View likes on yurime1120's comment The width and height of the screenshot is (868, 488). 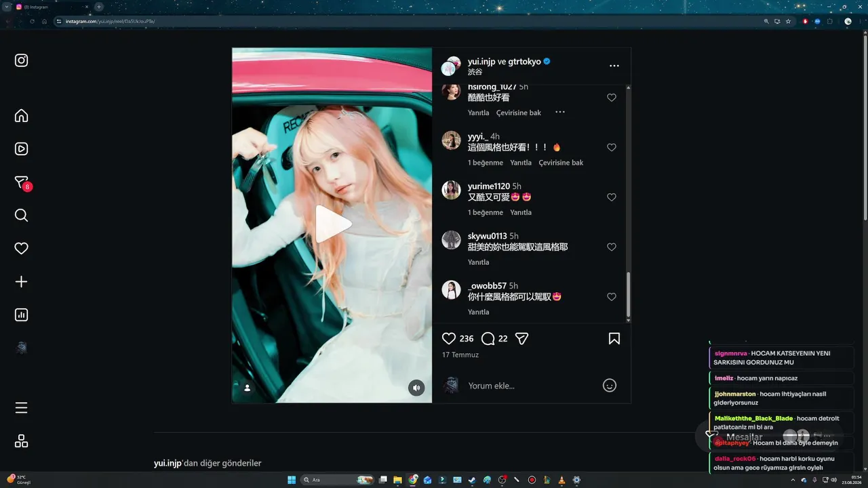(x=486, y=212)
